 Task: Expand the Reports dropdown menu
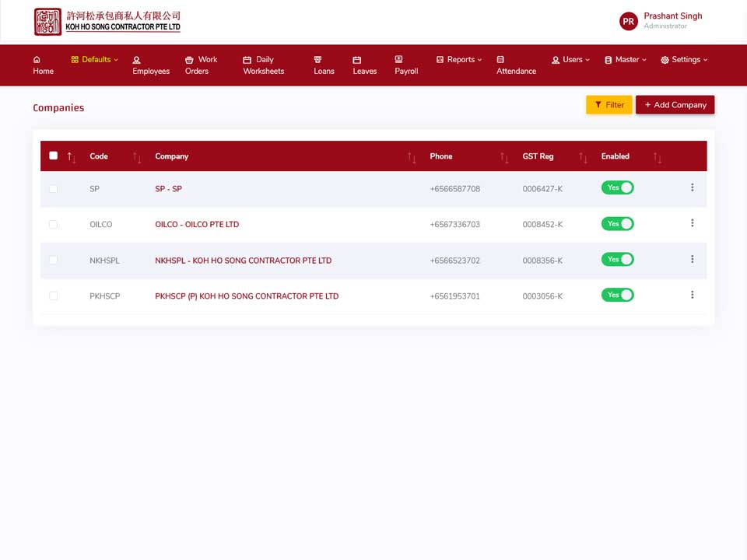coord(459,60)
